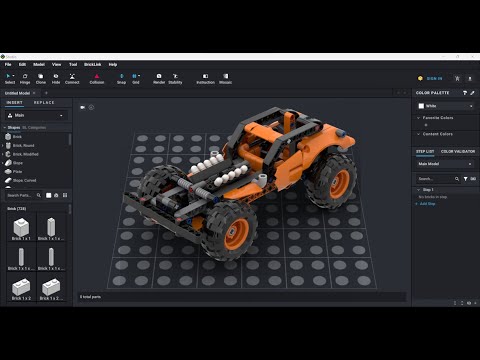This screenshot has width=480, height=360.
Task: Click eye icon at bottom of step panel
Action: pyautogui.click(x=469, y=303)
